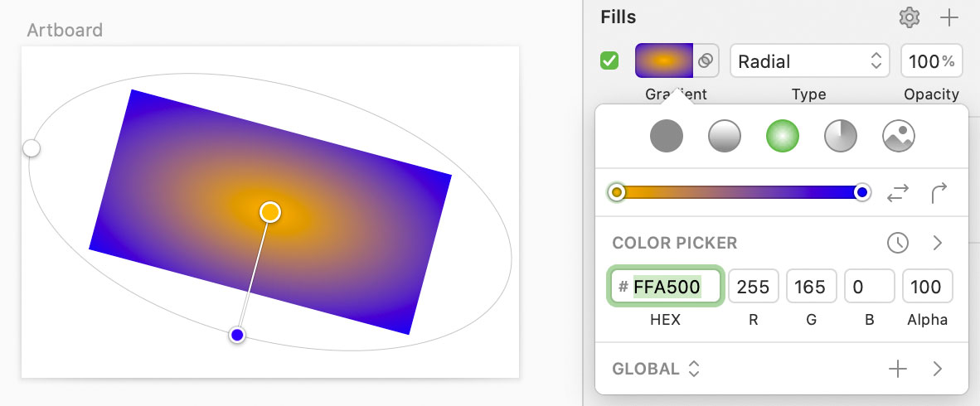The height and width of the screenshot is (406, 980).
Task: Expand the GLOBAL colors selector
Action: (656, 369)
